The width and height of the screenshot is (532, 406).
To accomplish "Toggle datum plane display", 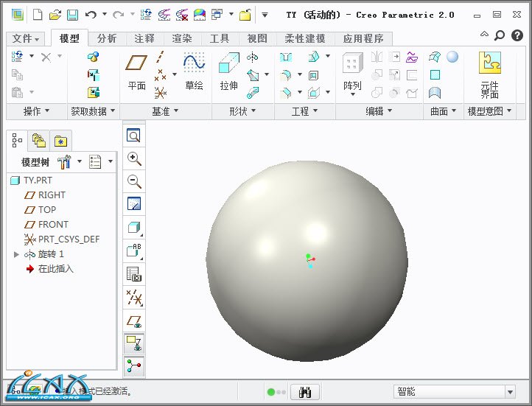I will pyautogui.click(x=134, y=321).
